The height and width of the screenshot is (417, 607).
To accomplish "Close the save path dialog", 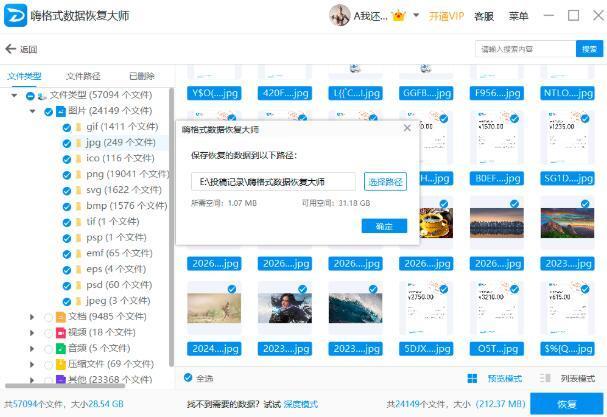I will click(407, 128).
